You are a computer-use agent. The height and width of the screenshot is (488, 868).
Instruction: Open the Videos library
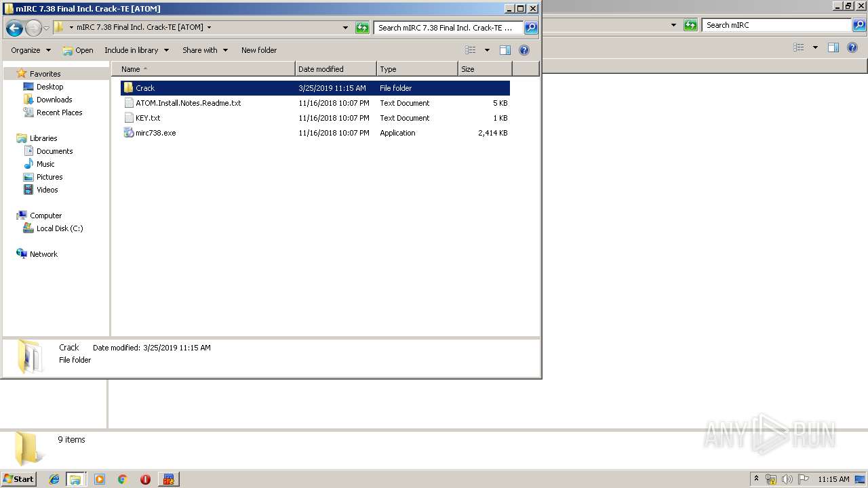coord(47,190)
